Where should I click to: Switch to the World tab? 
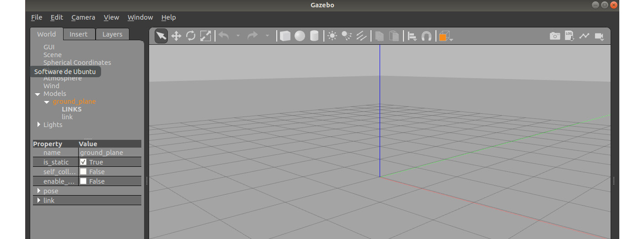coord(47,34)
